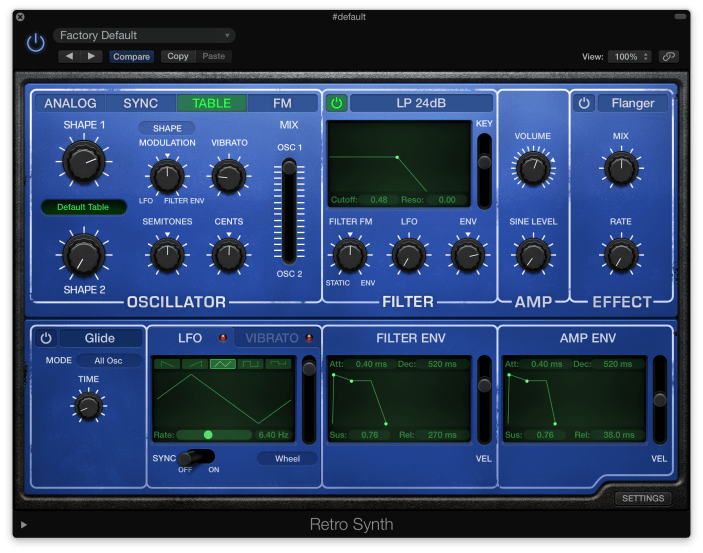Screen dimensions: 703x553
Task: Select the descending sawtooth LFO waveform
Action: 167,364
